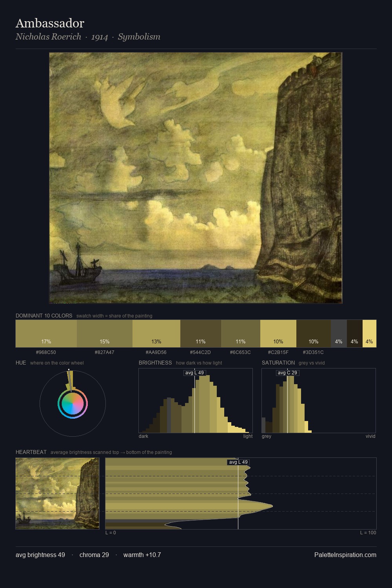
Task: Click the near-black 4% swatch
Action: (355, 334)
